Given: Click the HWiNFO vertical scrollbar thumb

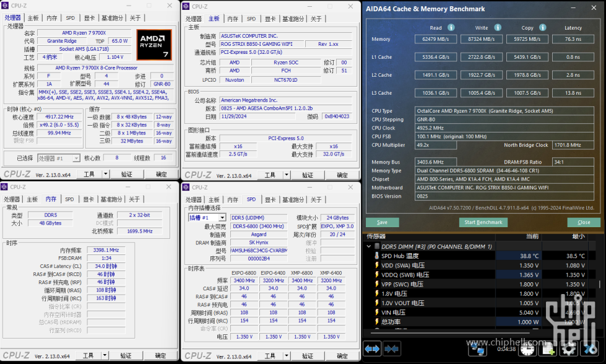Looking at the screenshot, I should click(x=600, y=284).
